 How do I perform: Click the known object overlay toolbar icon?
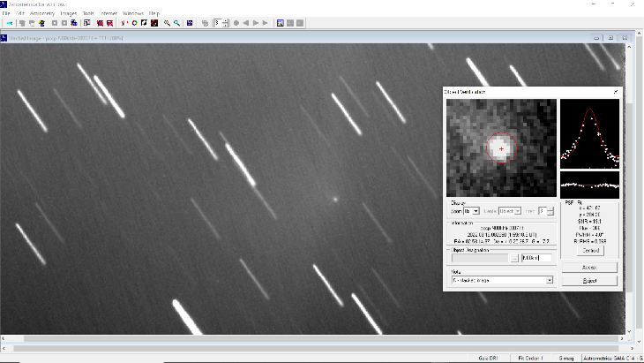(134, 23)
